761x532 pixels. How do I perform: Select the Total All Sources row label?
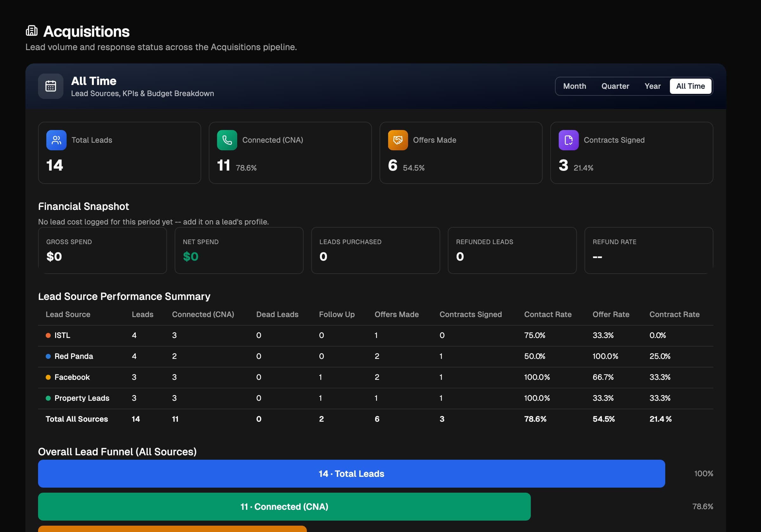point(76,419)
